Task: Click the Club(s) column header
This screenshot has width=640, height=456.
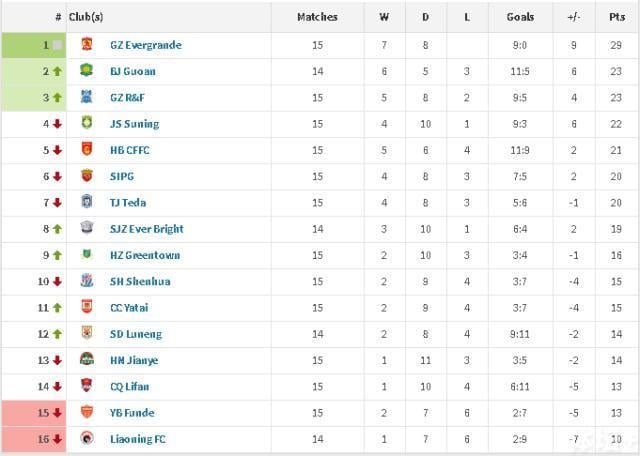Action: 86,17
